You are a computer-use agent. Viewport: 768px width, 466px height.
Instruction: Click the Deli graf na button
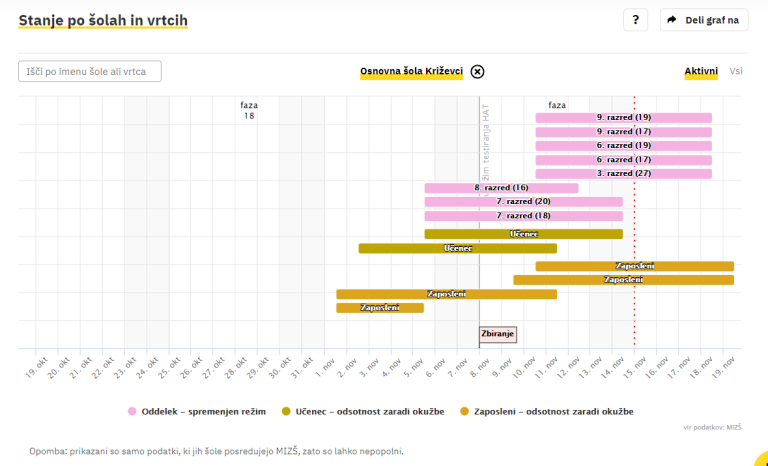704,20
